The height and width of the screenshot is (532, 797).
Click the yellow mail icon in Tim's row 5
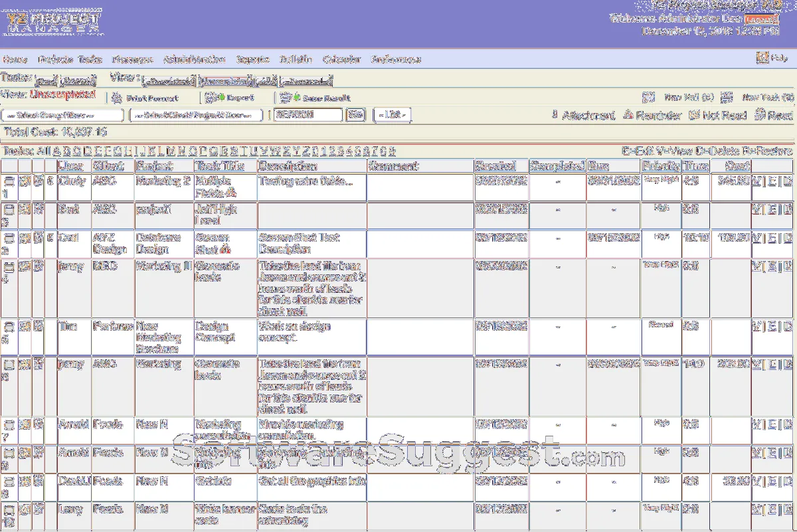click(25, 326)
